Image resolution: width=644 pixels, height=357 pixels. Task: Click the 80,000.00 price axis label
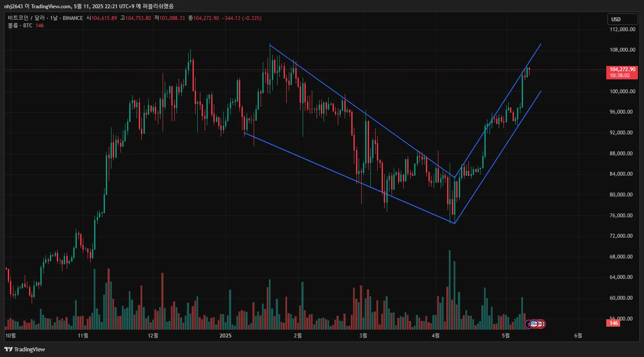pyautogui.click(x=621, y=195)
